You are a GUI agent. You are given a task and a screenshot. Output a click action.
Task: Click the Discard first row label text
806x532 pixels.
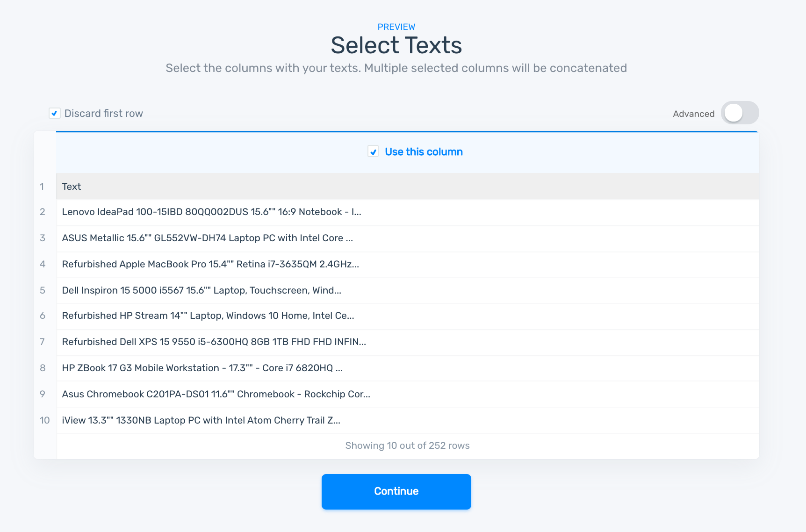[x=103, y=114]
